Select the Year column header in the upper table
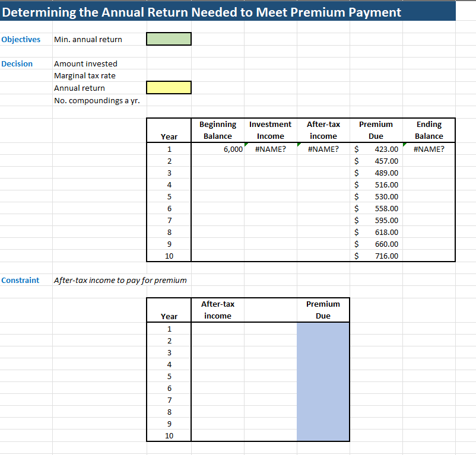Viewport: 476px width, 455px height. (169, 136)
